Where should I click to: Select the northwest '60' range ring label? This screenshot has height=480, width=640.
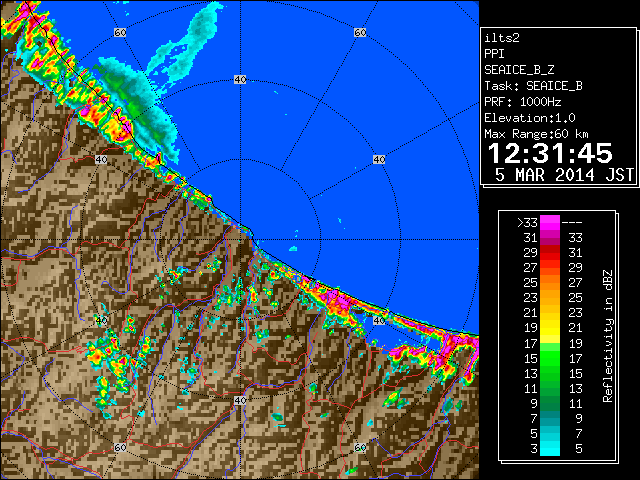tap(120, 32)
